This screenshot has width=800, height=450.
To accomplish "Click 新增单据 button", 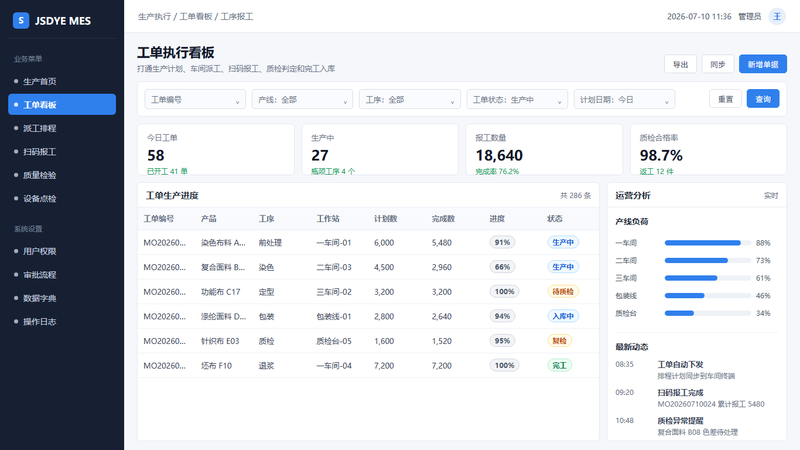I will 763,64.
